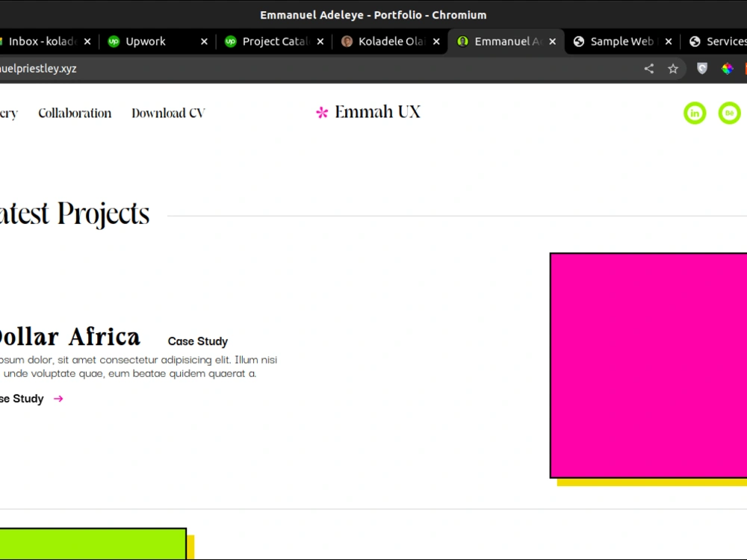Screen dimensions: 747x560
Task: Click the Koladele tab profile favicon
Action: pos(347,41)
